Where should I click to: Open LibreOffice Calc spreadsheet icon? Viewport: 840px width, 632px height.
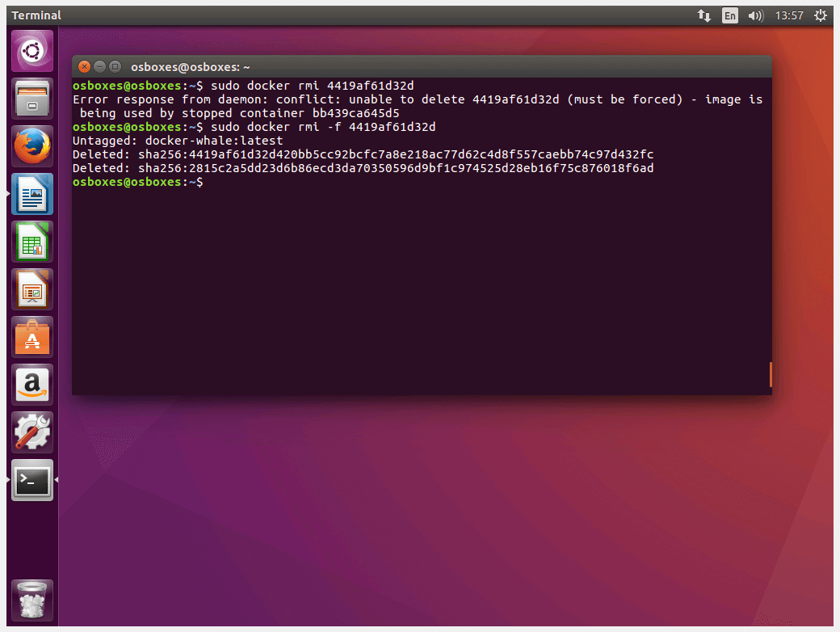click(32, 242)
